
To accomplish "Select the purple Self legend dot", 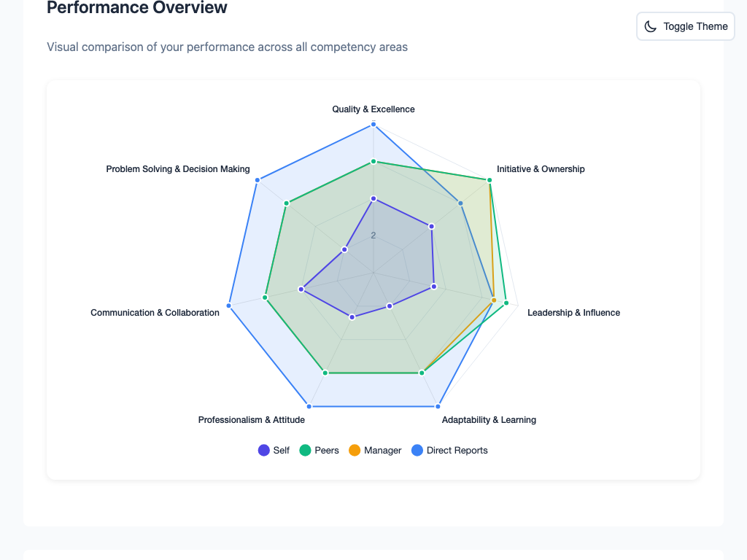I will (x=263, y=450).
